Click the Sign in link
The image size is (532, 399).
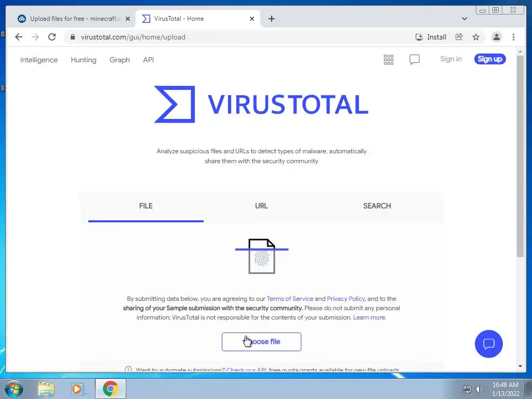click(450, 59)
